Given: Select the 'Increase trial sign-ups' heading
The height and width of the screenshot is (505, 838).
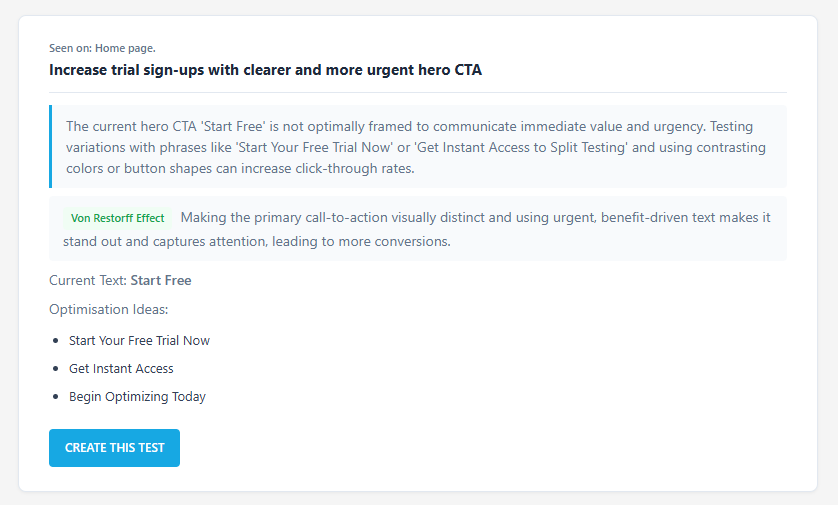Looking at the screenshot, I should point(265,70).
